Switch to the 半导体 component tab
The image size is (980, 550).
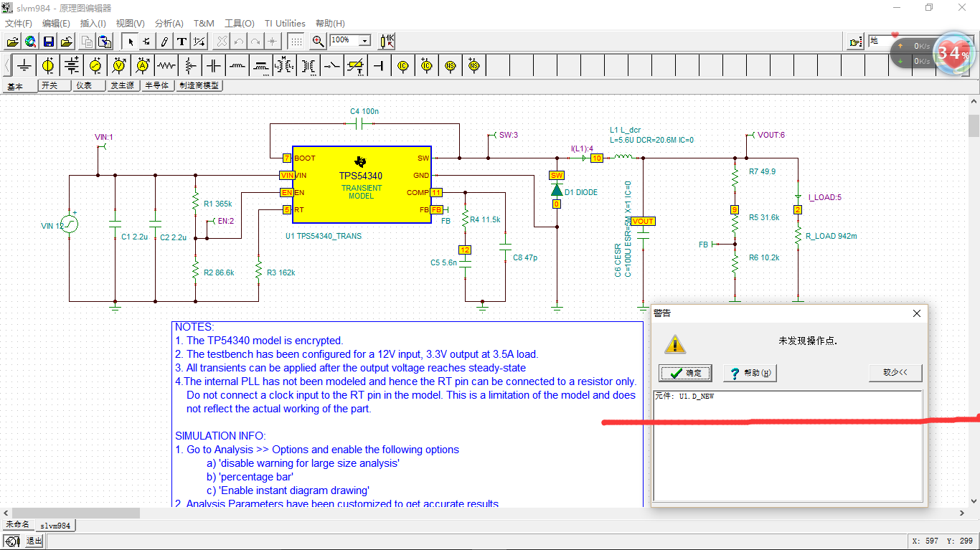pyautogui.click(x=156, y=85)
